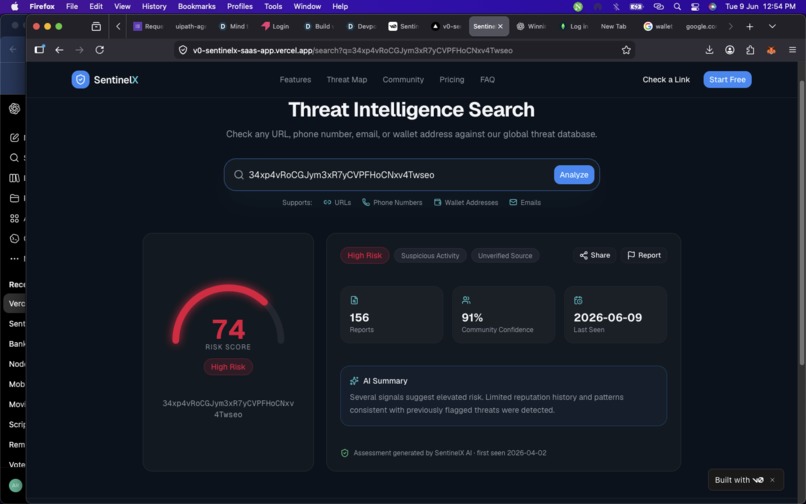The height and width of the screenshot is (504, 806).
Task: Switch to the Log in tab
Action: pos(574,26)
